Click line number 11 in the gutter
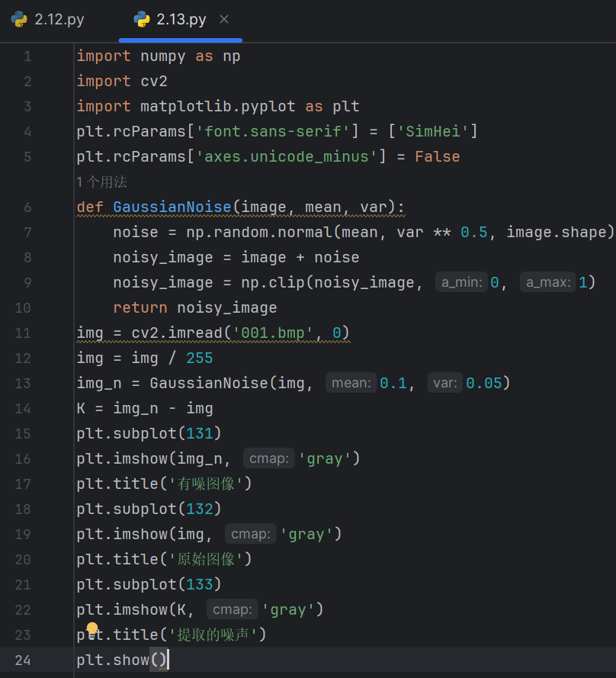Screen dimensions: 616x678 23,333
